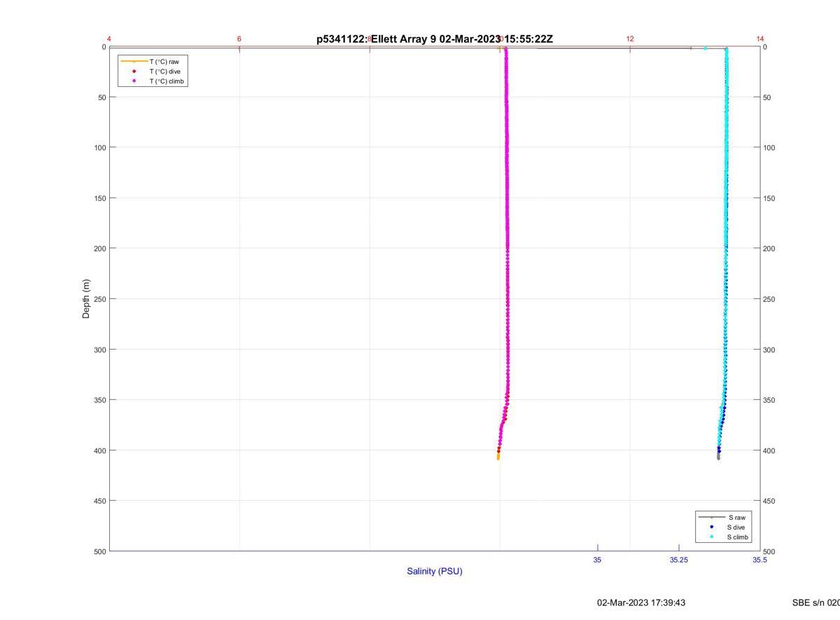Click the red temperature tick label '6'
This screenshot has width=840, height=620.
point(239,39)
